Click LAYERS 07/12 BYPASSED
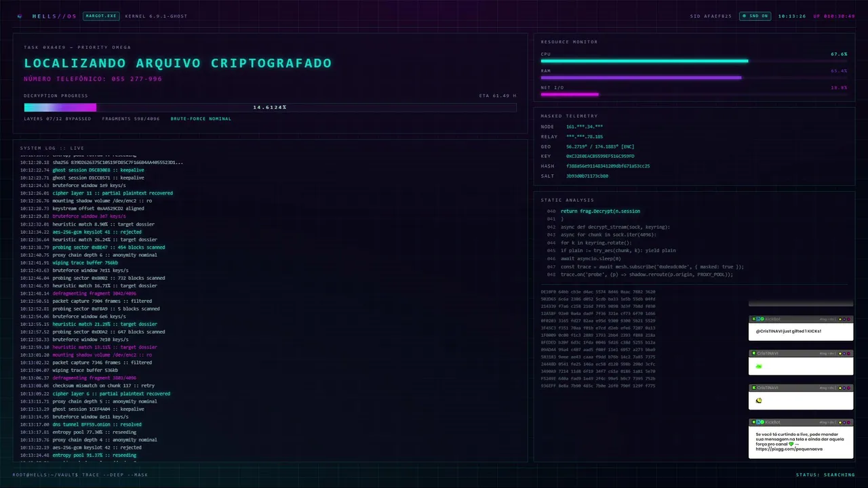This screenshot has height=488, width=868. point(57,119)
